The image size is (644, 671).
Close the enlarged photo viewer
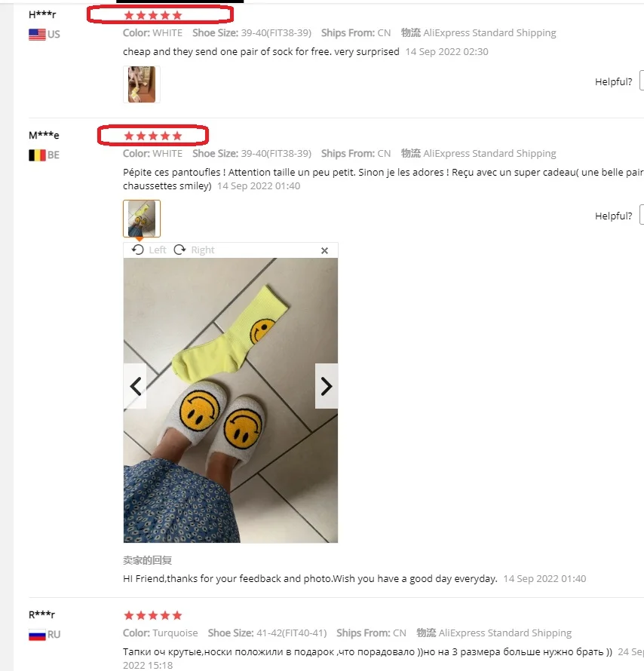click(x=325, y=251)
